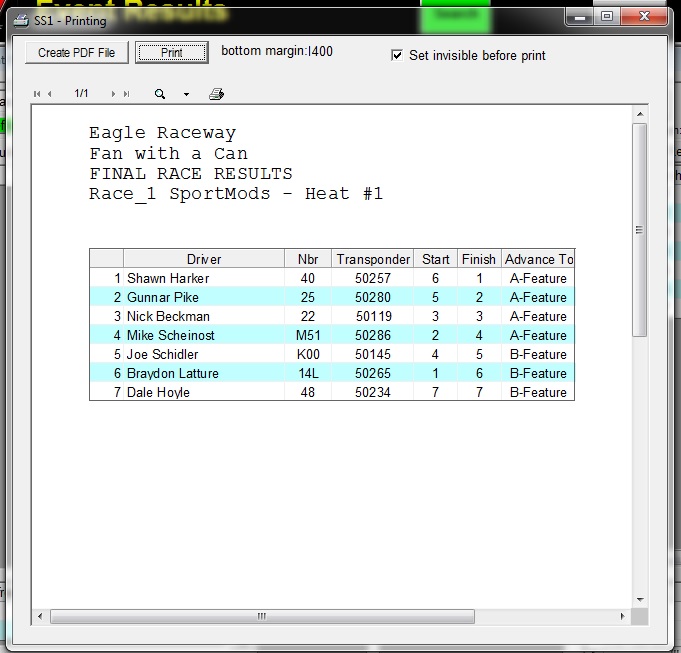
Task: Toggle Set invisible before print checkbox
Action: click(x=397, y=55)
